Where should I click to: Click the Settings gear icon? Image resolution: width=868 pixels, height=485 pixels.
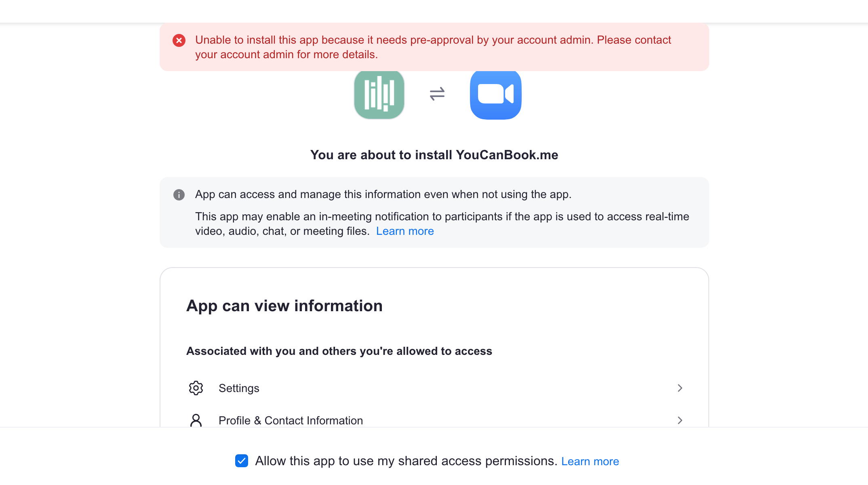pyautogui.click(x=196, y=388)
